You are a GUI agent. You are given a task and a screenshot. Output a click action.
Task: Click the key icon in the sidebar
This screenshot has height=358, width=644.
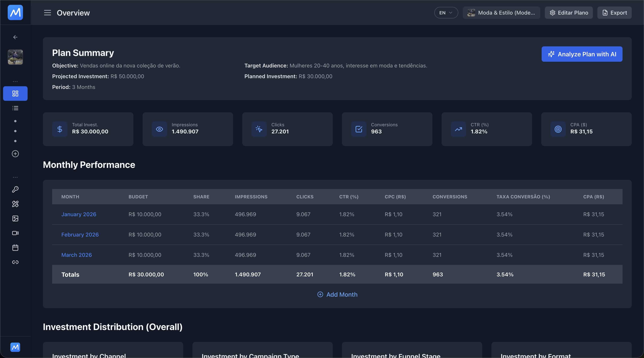pyautogui.click(x=15, y=190)
